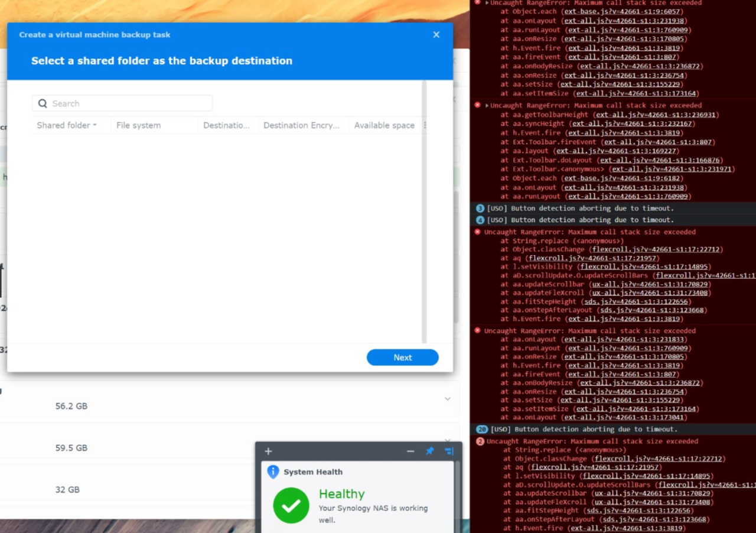
Task: Click the search magnifier icon in the dialog
Action: [43, 103]
